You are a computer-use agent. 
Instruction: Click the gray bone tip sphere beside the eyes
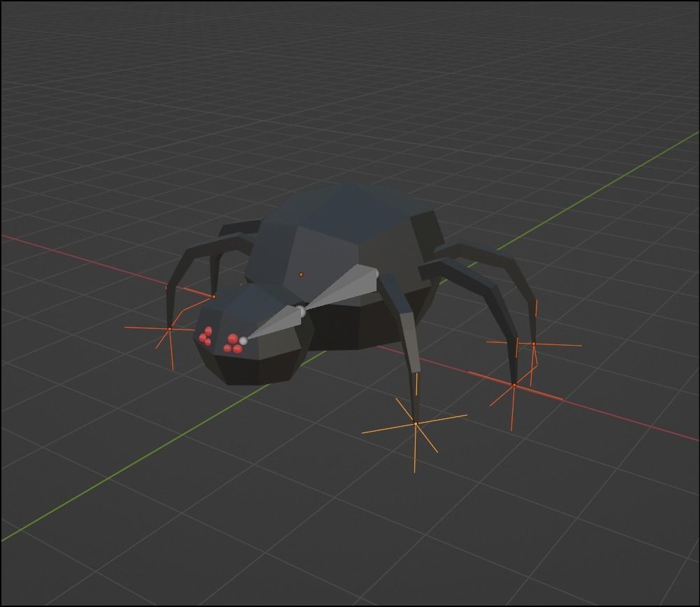coord(243,341)
